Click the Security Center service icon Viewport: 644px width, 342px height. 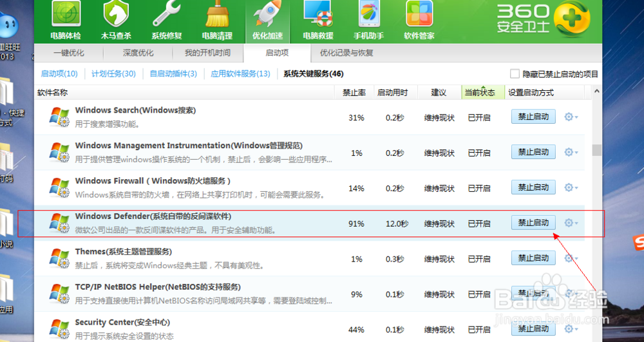click(x=59, y=329)
